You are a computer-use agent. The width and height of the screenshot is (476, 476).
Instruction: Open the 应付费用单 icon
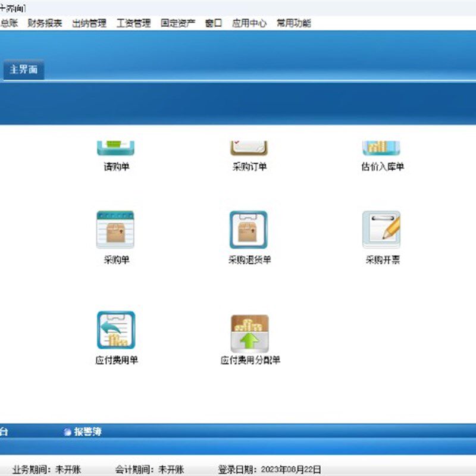click(116, 330)
